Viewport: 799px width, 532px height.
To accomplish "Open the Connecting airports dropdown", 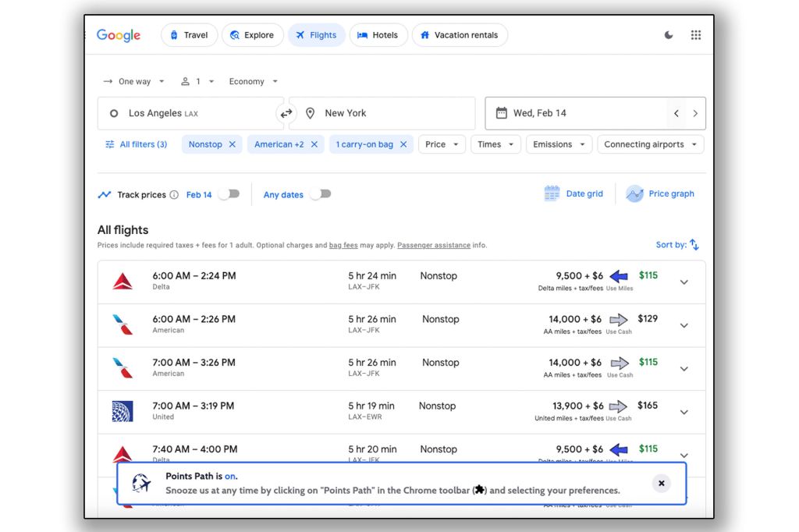I will click(650, 144).
